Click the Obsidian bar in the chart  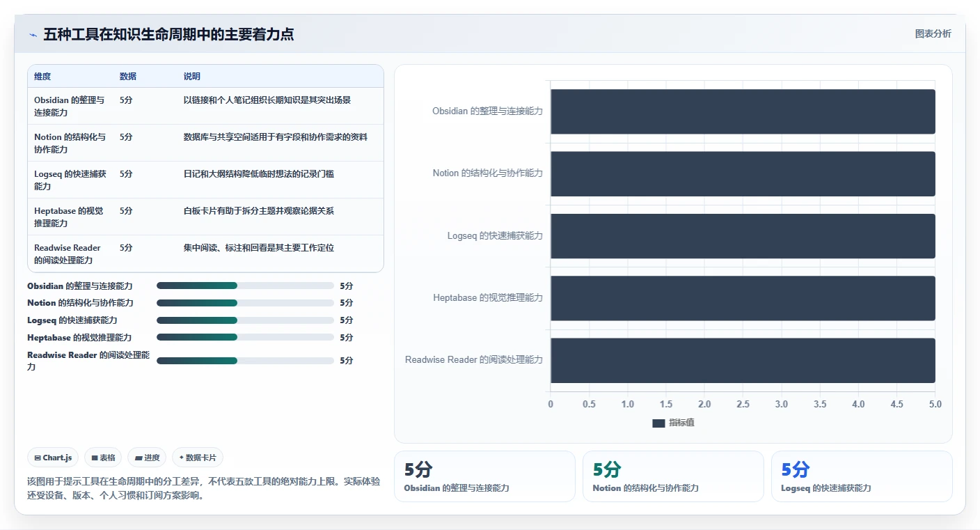click(x=743, y=111)
